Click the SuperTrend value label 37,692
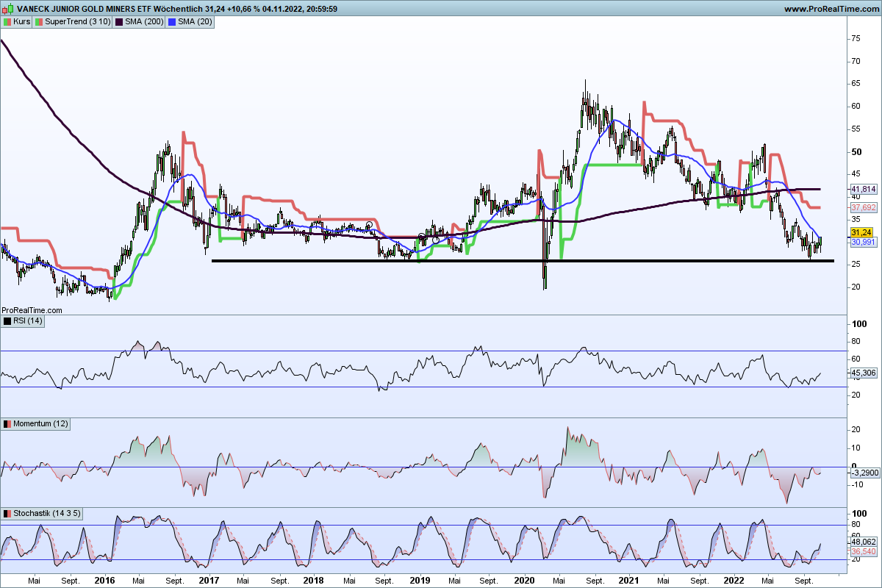Image resolution: width=882 pixels, height=588 pixels. click(x=863, y=208)
